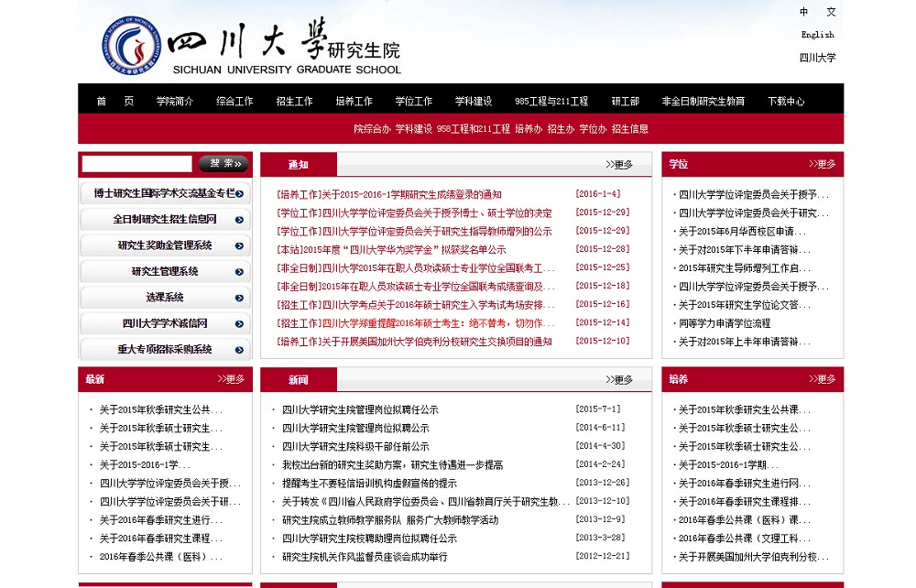Click 院综合办 in the red sub-navigation
Screen dimensions: 916x588
click(x=372, y=128)
